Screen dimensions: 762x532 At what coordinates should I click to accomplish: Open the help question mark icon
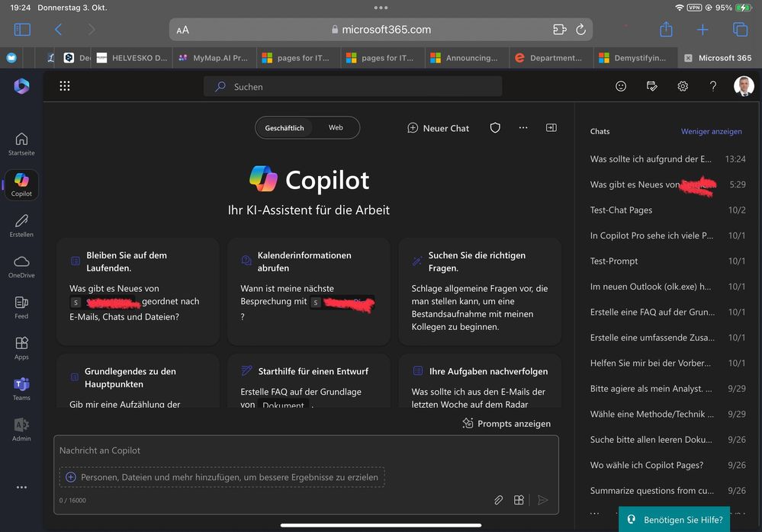(x=713, y=86)
